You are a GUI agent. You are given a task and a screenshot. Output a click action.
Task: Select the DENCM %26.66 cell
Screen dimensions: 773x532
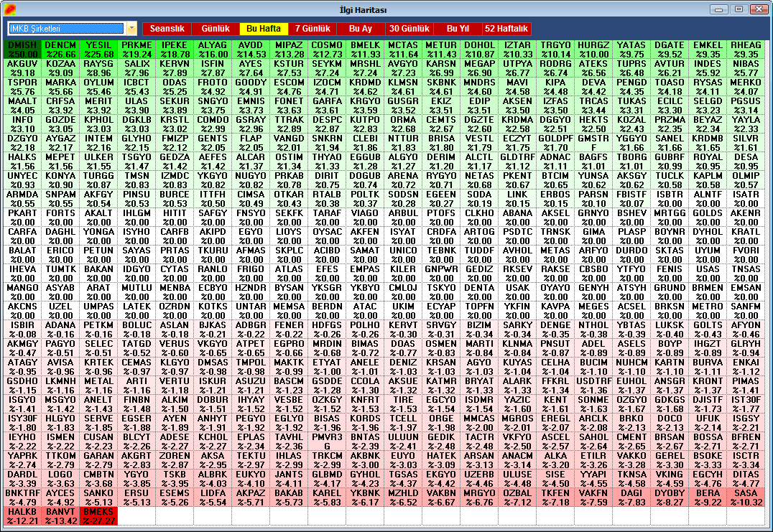tap(60, 50)
